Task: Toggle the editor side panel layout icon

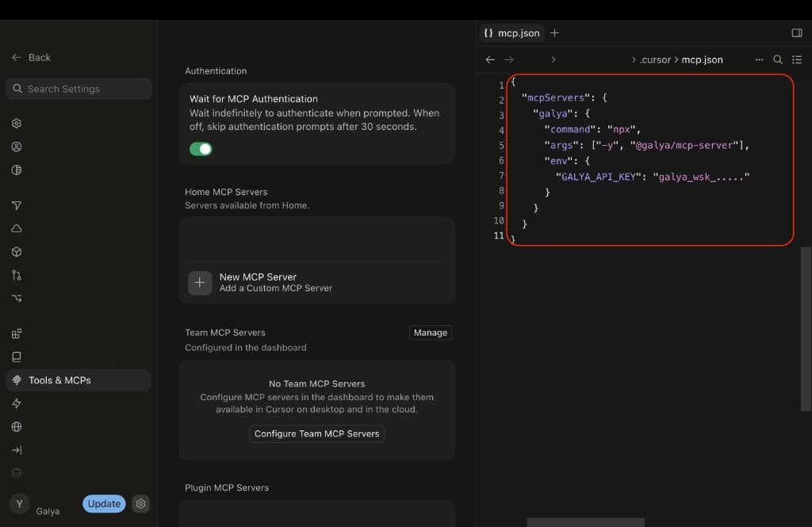Action: (x=796, y=32)
